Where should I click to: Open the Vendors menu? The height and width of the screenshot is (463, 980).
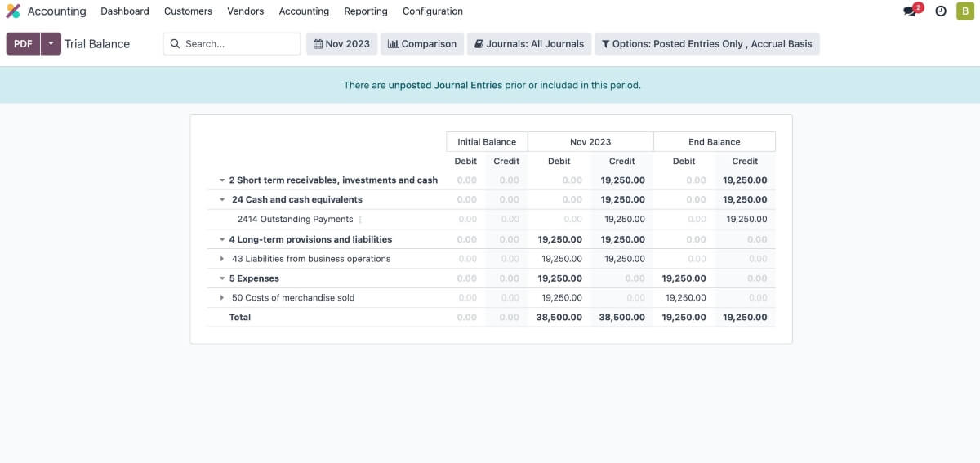(245, 11)
